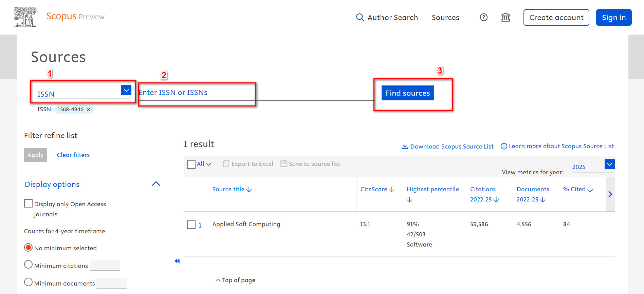Click the Minimum citations number field

point(105,265)
